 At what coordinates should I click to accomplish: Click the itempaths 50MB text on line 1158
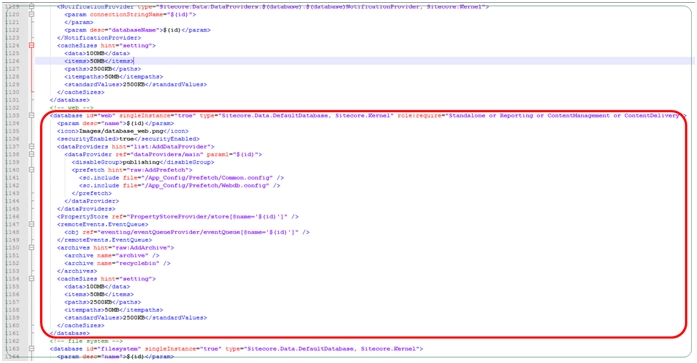(x=114, y=310)
